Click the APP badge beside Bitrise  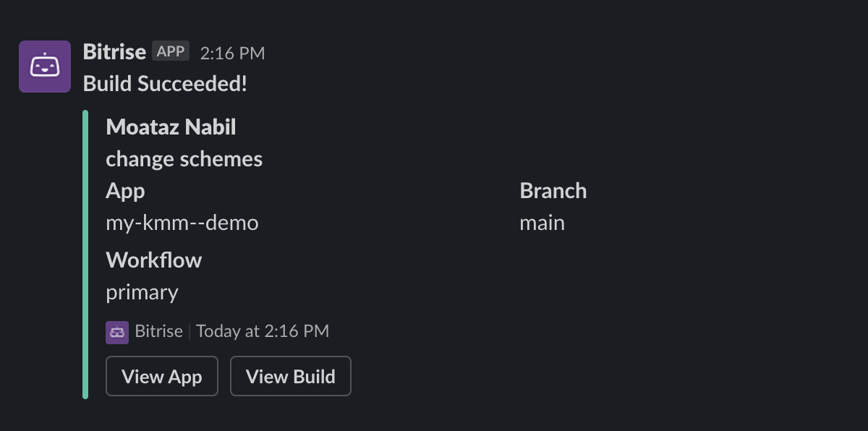[x=171, y=51]
